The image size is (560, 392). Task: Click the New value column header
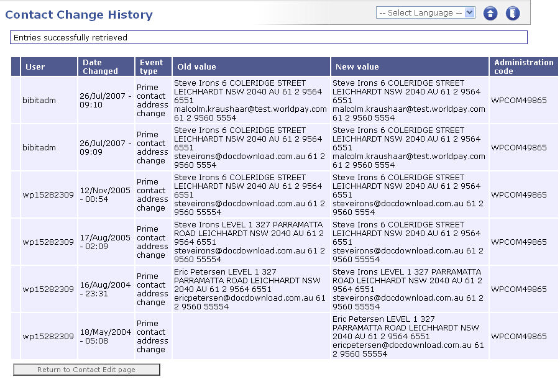(410, 66)
